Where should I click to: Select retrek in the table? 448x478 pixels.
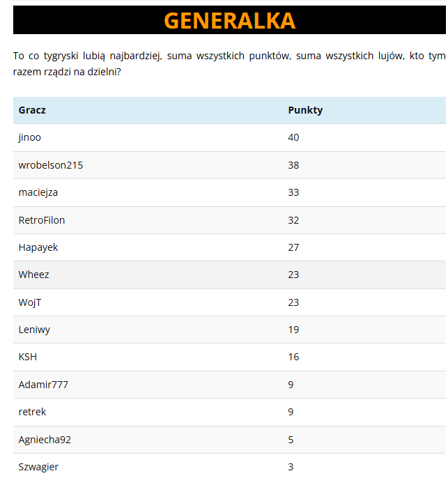(x=32, y=412)
